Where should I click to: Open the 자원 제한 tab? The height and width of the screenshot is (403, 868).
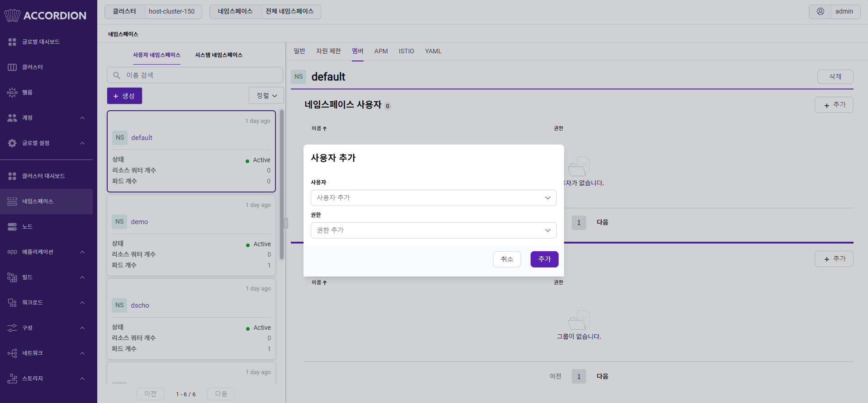[328, 51]
